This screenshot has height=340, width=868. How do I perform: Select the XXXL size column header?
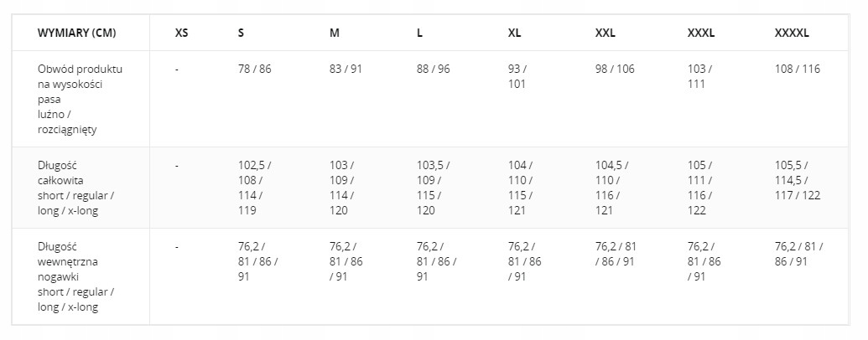tap(700, 33)
